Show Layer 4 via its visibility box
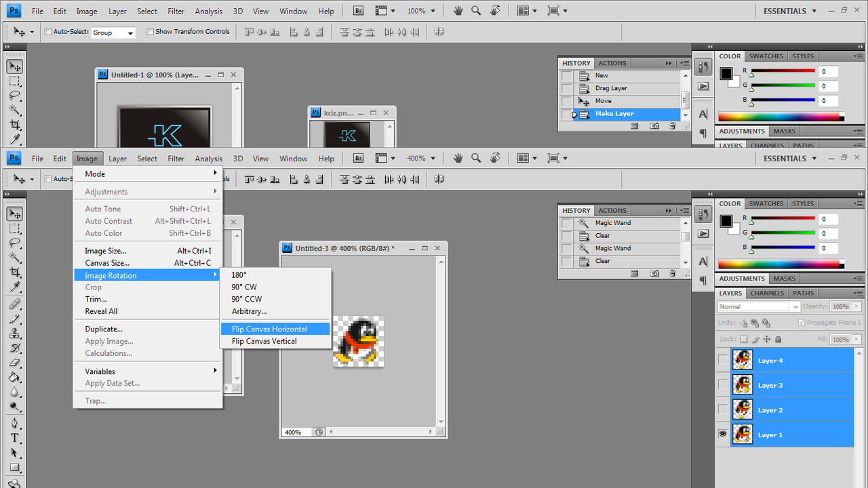The height and width of the screenshot is (488, 868). [723, 361]
